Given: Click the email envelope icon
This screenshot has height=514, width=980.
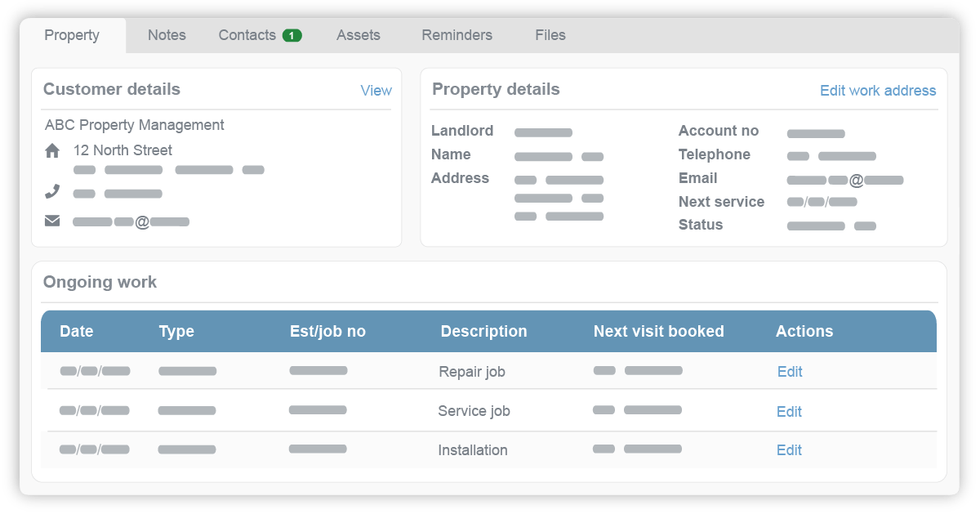Looking at the screenshot, I should click(x=52, y=221).
